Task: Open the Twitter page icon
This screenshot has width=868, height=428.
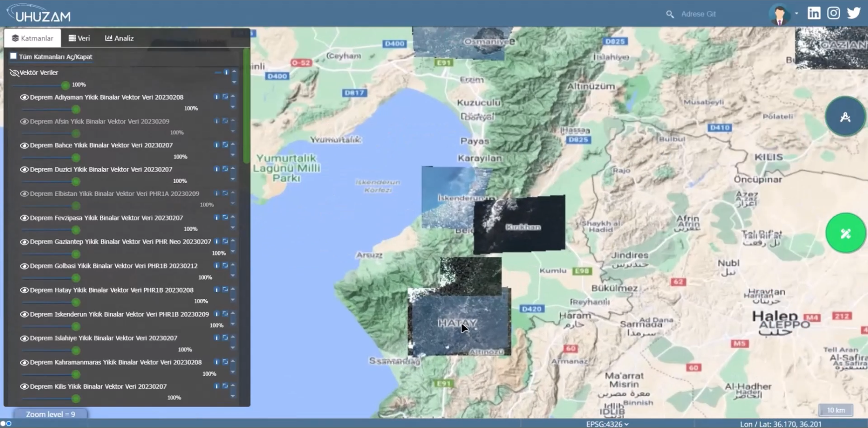Action: coord(854,13)
